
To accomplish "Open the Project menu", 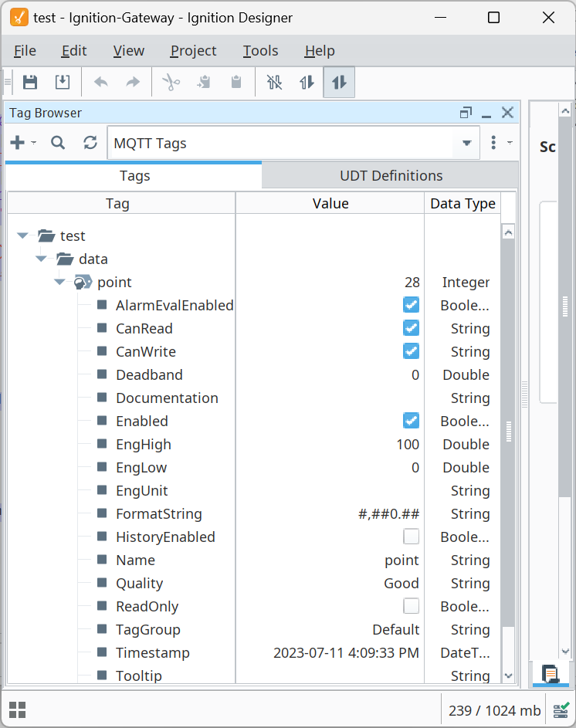I will click(x=193, y=51).
